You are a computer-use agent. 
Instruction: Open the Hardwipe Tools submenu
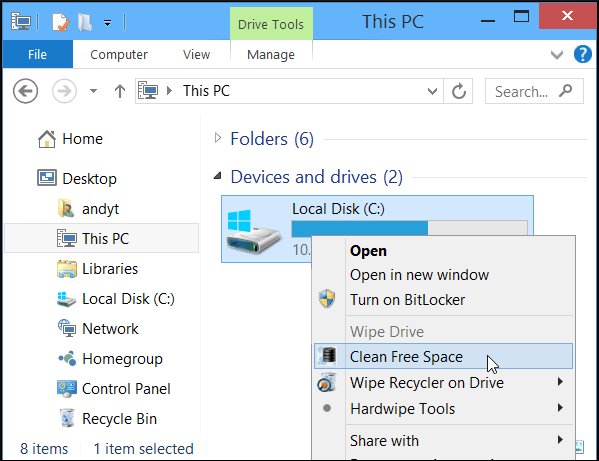point(443,409)
